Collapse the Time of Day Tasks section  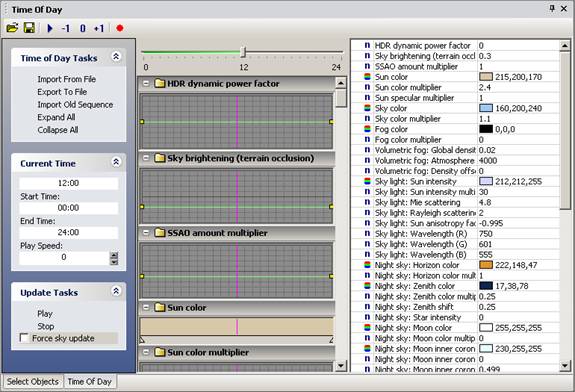(116, 56)
